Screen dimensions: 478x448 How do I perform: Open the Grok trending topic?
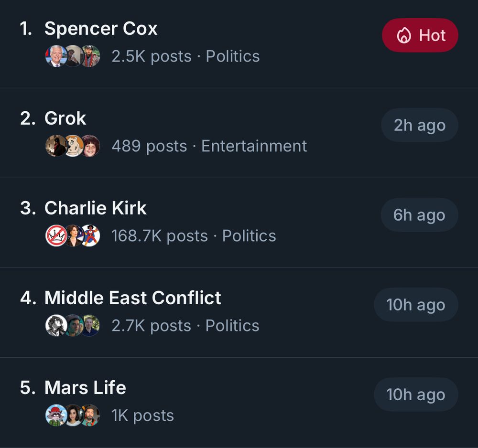65,118
